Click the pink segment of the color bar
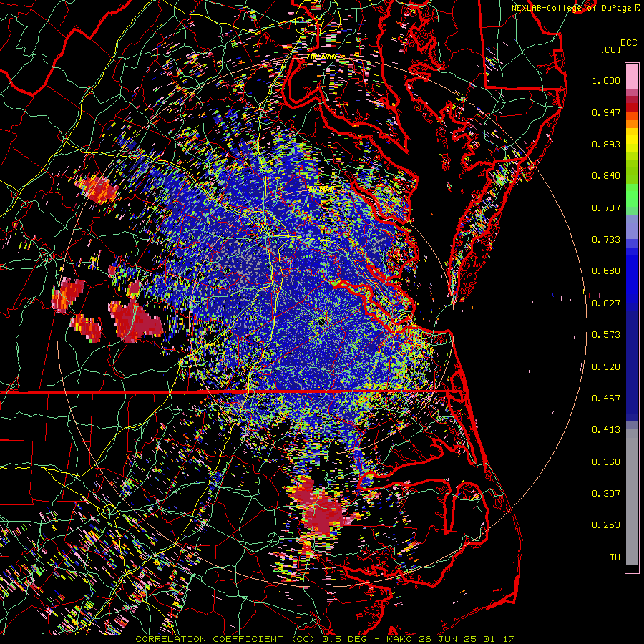The height and width of the screenshot is (644, 644). tap(632, 76)
